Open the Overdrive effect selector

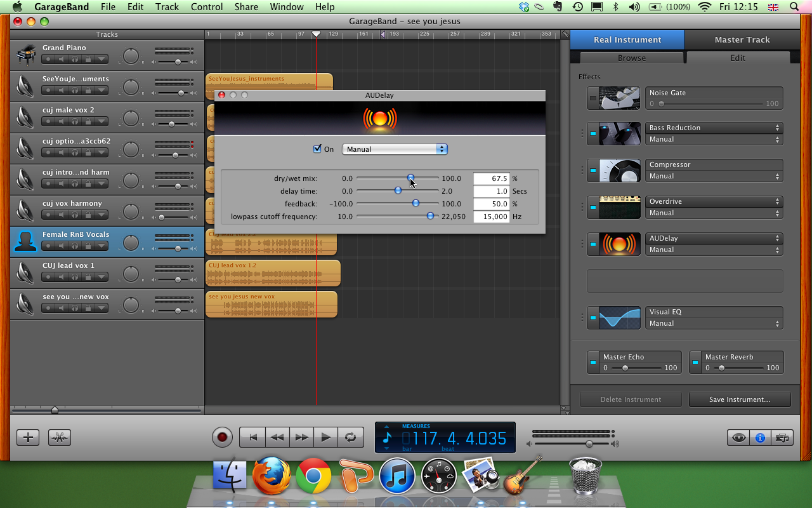[714, 201]
